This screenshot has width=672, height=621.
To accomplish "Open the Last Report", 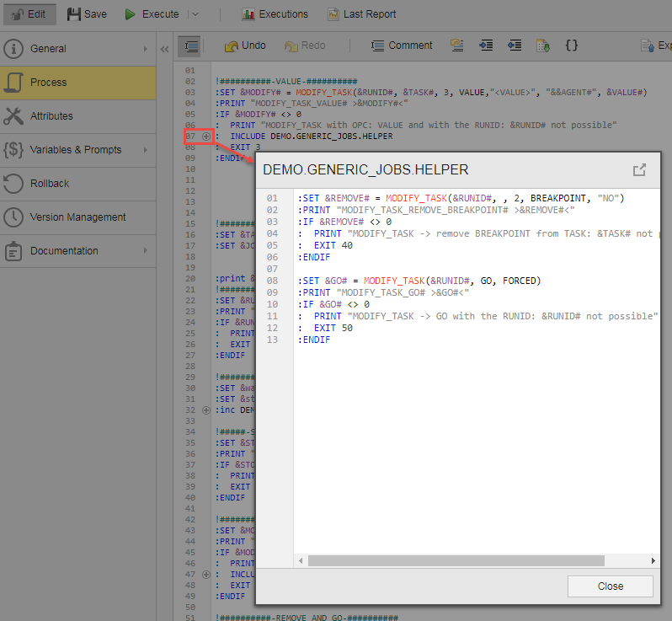I will tap(361, 14).
